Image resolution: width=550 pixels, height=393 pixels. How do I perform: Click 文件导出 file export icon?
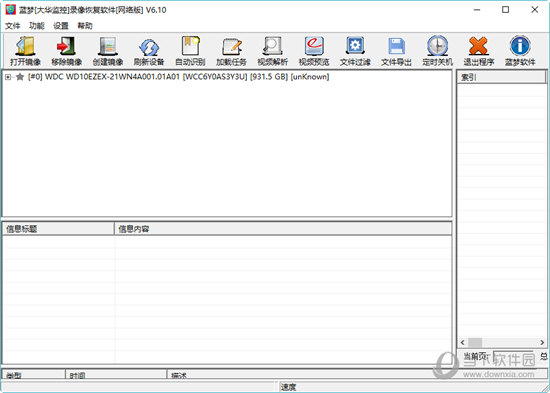coord(396,51)
